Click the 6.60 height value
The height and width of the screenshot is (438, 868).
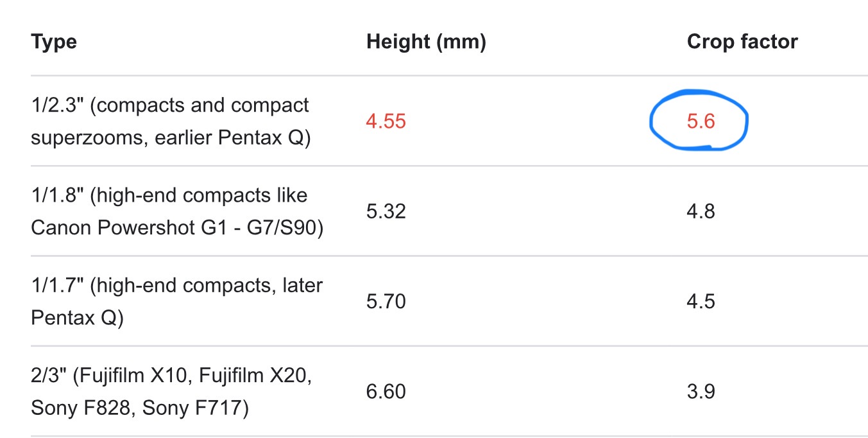click(x=386, y=391)
